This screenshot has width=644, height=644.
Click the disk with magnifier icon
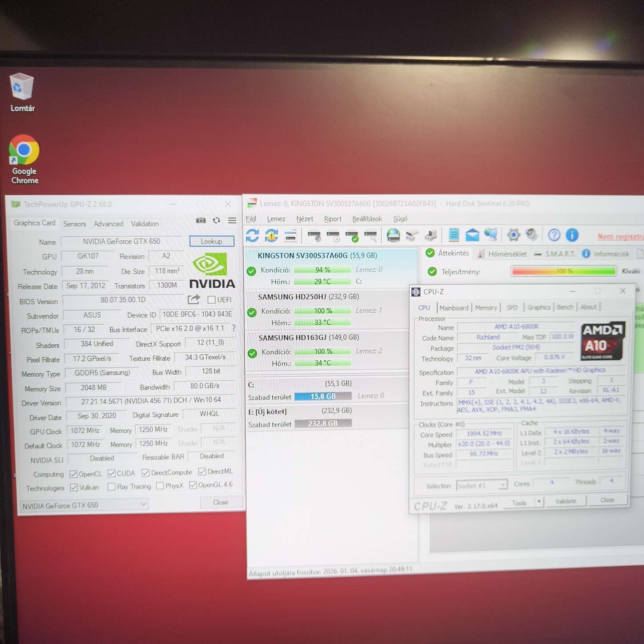point(370,236)
